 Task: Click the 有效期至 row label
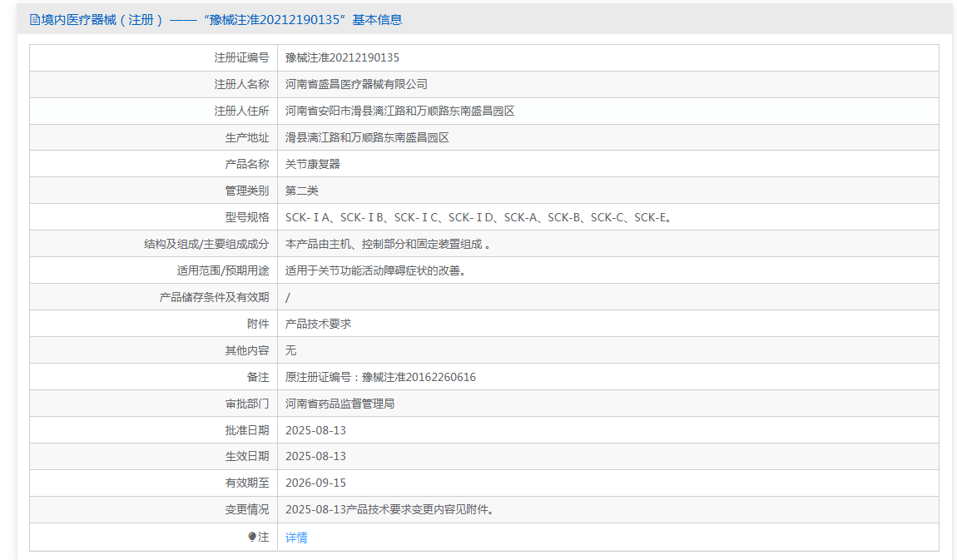click(247, 483)
